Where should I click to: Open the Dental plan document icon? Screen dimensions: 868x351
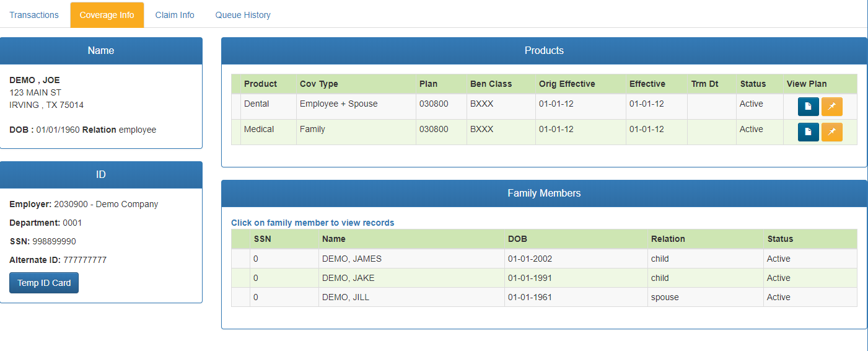[808, 107]
